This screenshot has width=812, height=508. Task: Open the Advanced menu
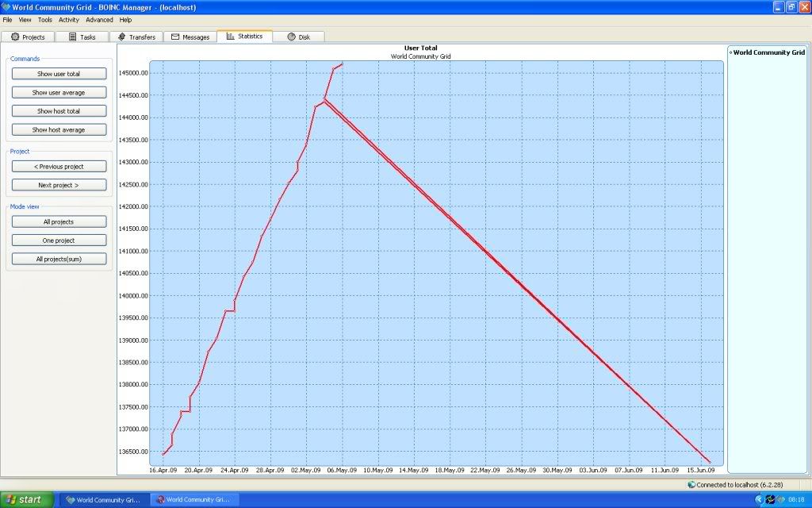pos(99,19)
